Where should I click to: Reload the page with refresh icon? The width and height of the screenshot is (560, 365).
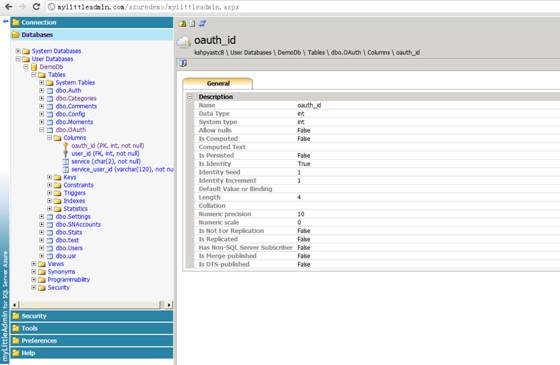coord(36,6)
